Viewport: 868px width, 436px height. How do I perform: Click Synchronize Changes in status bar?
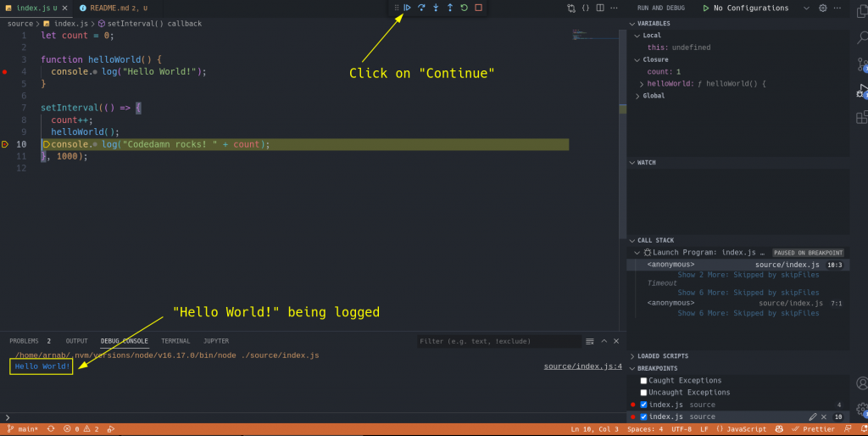coord(51,429)
